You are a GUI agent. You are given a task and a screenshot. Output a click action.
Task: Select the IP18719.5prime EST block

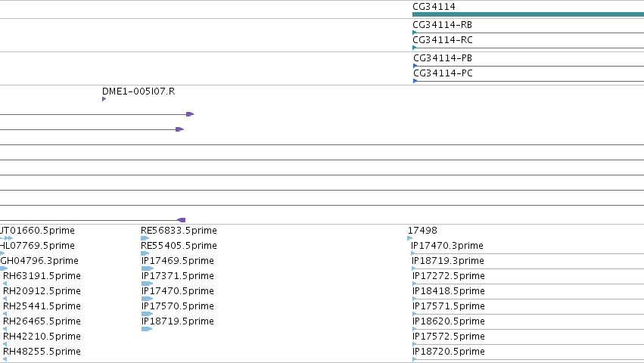147,329
